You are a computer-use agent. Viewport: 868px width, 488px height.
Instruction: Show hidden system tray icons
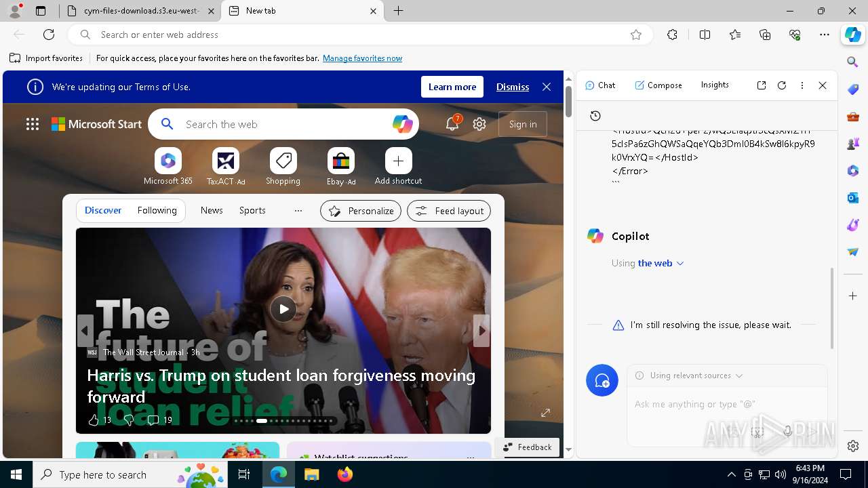pyautogui.click(x=731, y=474)
